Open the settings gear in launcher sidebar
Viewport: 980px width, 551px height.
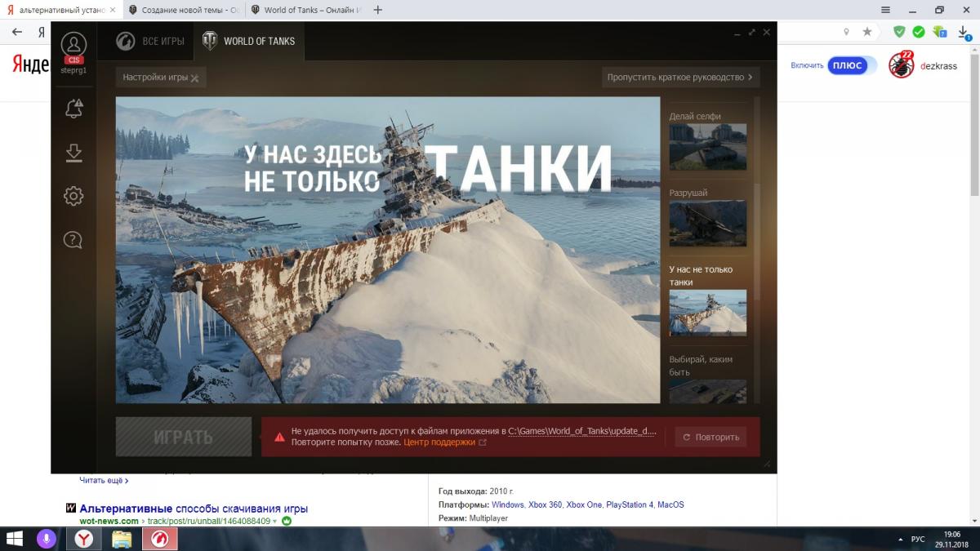pyautogui.click(x=73, y=196)
